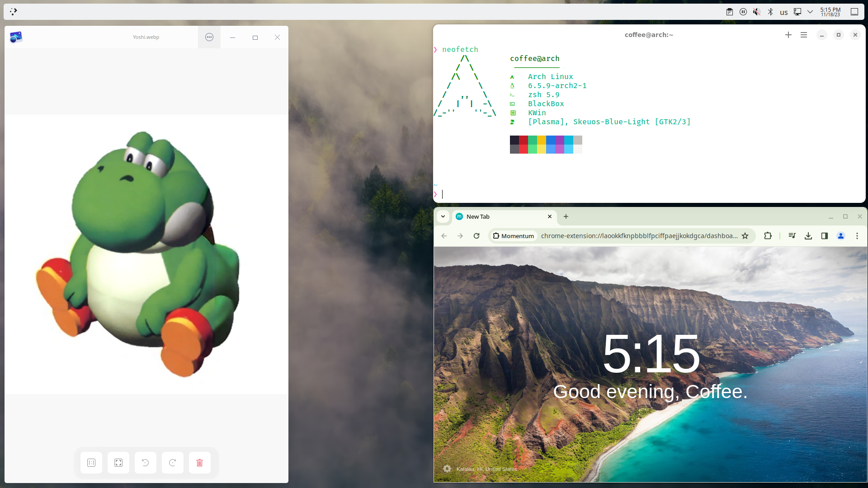This screenshot has height=488, width=868.
Task: Expand the tab search dropdown arrow
Action: pyautogui.click(x=443, y=216)
